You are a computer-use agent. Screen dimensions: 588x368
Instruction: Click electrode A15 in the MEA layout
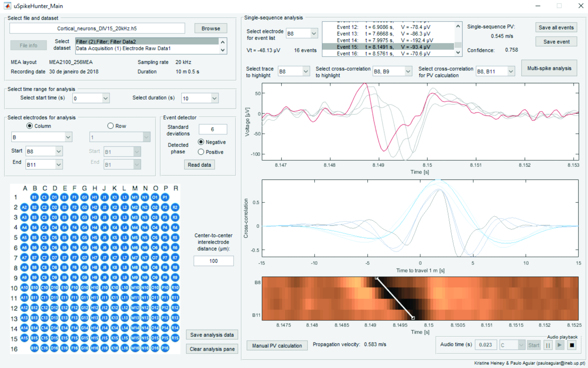click(24, 338)
